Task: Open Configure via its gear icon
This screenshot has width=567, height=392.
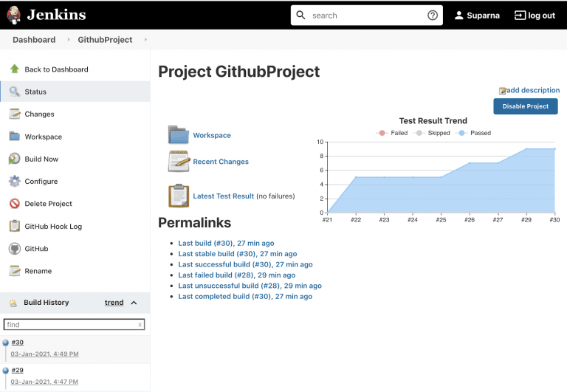Action: tap(14, 182)
